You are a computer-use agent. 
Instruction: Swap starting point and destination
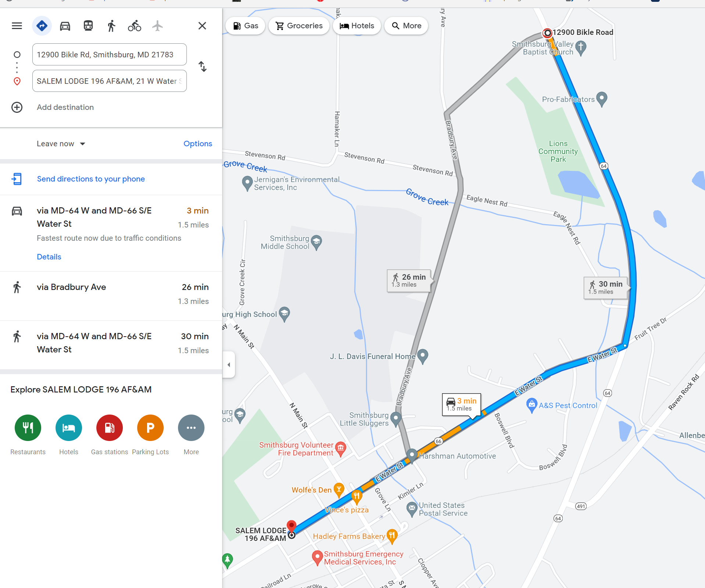tap(202, 67)
